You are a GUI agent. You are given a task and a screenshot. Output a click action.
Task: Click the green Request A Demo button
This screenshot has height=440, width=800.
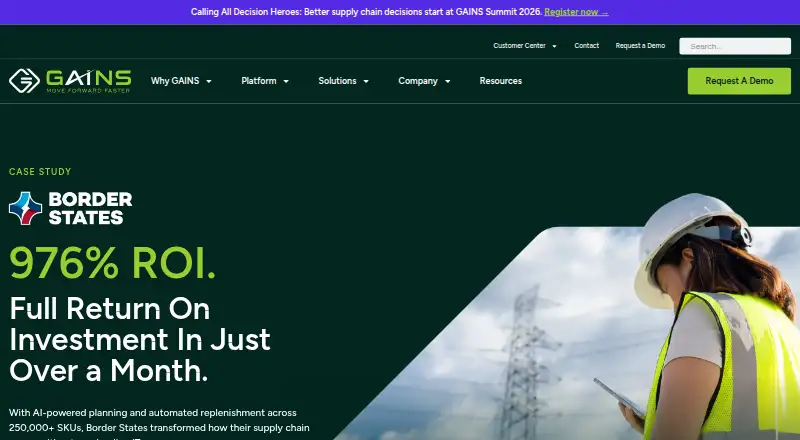point(739,81)
